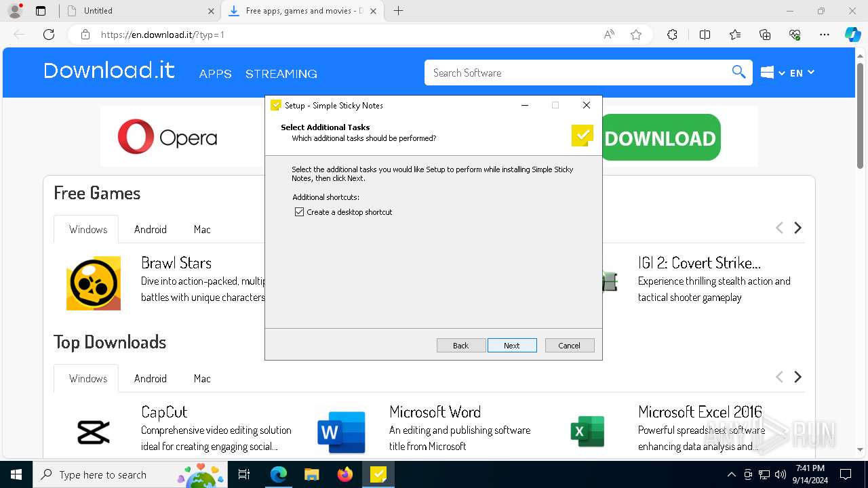
Task: Open File Explorer from the taskbar
Action: point(312,474)
